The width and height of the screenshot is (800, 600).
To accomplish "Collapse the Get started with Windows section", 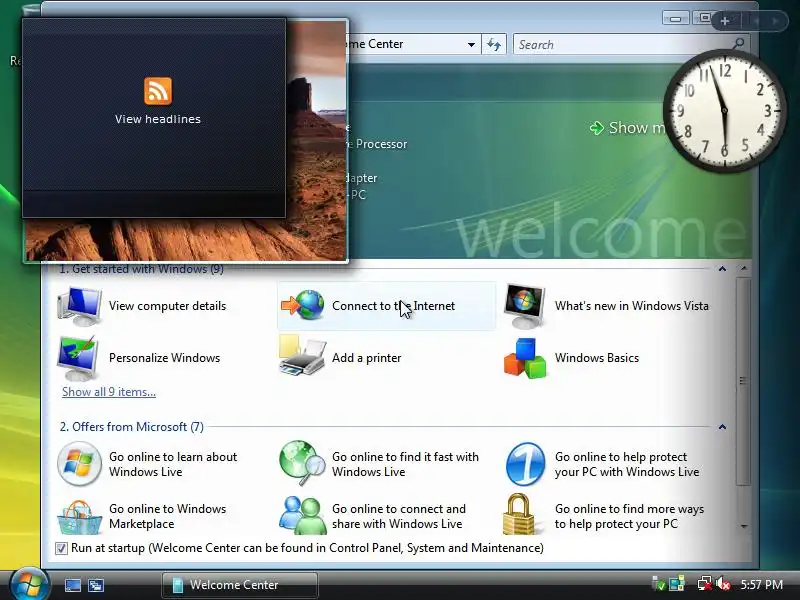I will [722, 269].
